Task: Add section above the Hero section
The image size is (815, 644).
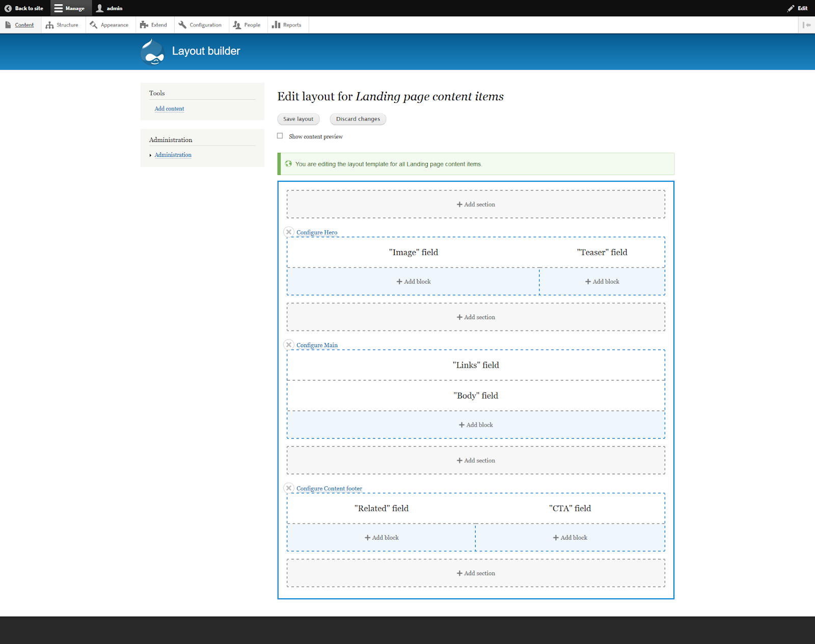Action: (476, 204)
